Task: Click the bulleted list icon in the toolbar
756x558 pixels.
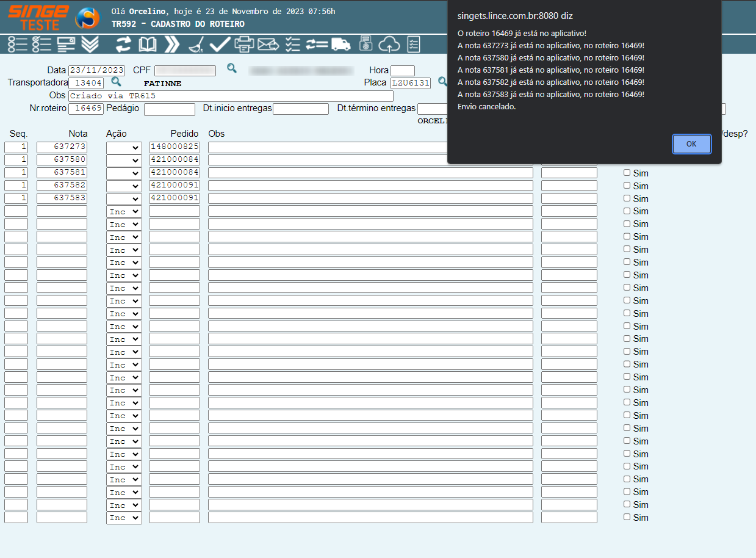Action: tap(18, 44)
